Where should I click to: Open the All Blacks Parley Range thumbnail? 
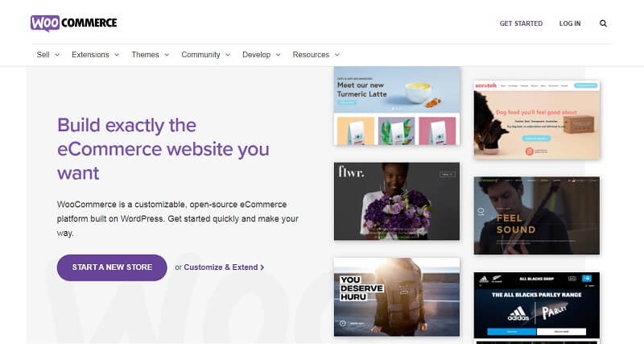[537, 305]
